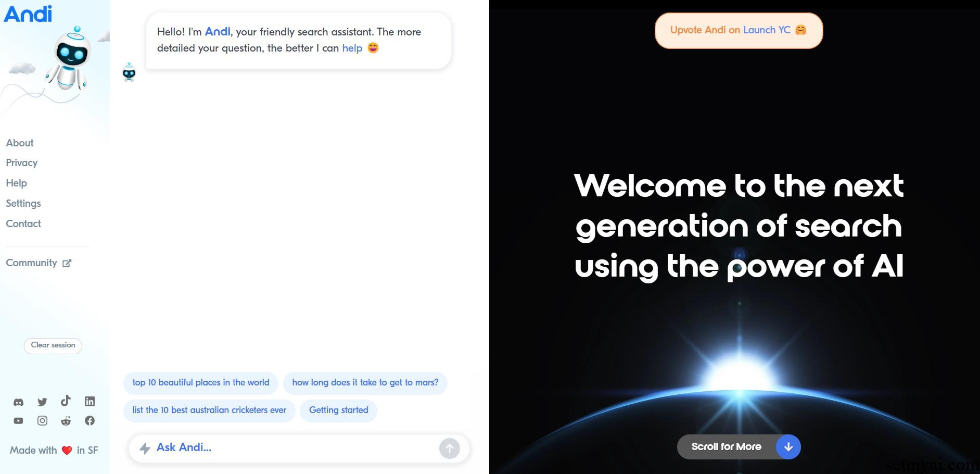Screen dimensions: 980x474
Task: Click the 'Made with' footer text
Action: coord(33,451)
